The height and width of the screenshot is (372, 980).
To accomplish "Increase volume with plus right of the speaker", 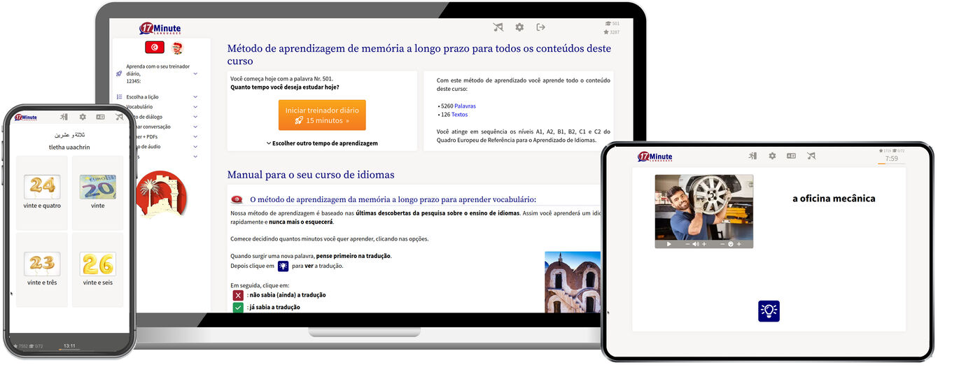I will click(704, 244).
